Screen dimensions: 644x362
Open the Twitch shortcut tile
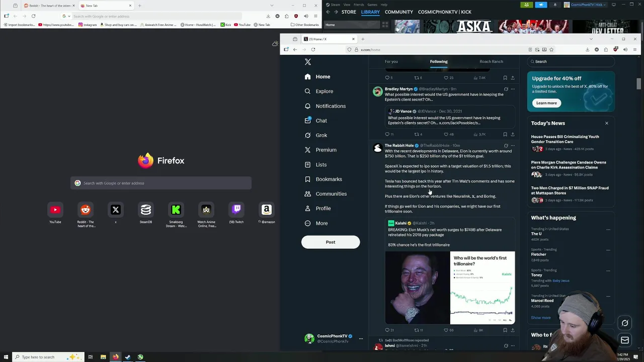pos(236,213)
